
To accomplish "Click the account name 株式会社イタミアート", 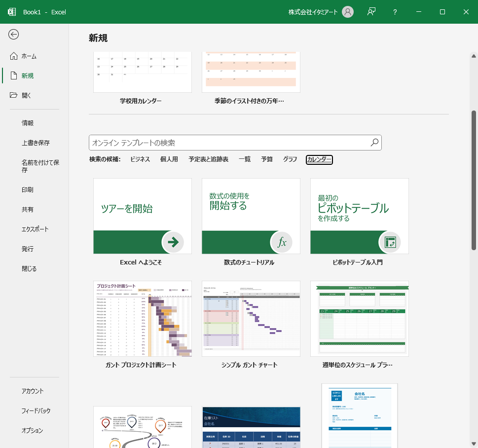I will (x=313, y=12).
